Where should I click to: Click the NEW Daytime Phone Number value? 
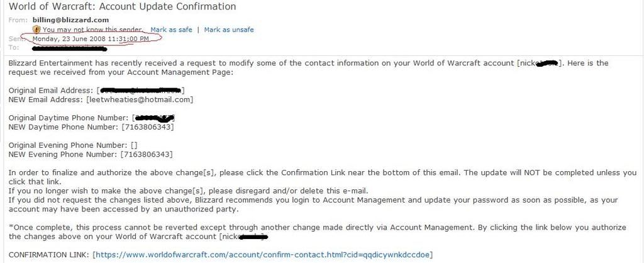[x=147, y=127]
